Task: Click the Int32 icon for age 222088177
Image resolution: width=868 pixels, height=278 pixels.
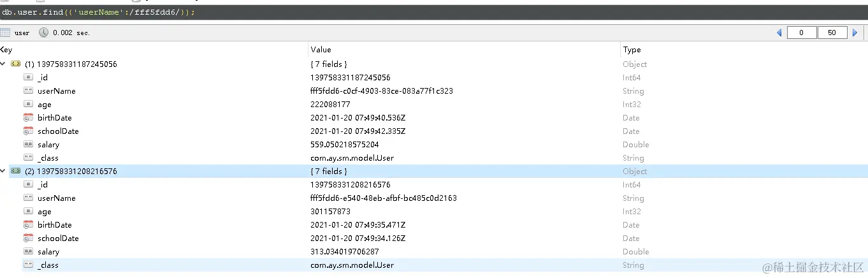Action: (x=28, y=104)
